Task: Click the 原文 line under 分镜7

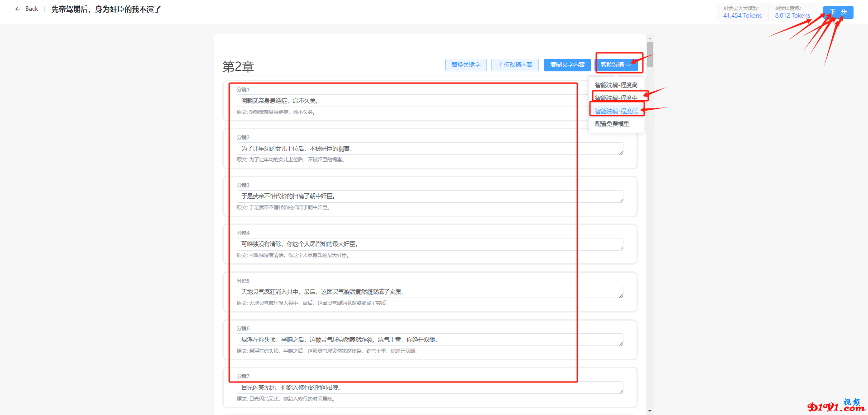Action: [286, 399]
